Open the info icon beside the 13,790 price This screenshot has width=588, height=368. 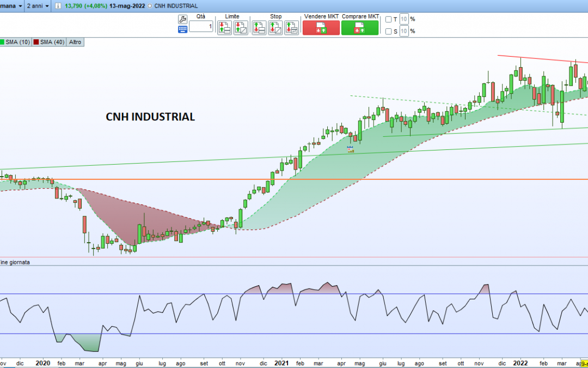[x=58, y=6]
